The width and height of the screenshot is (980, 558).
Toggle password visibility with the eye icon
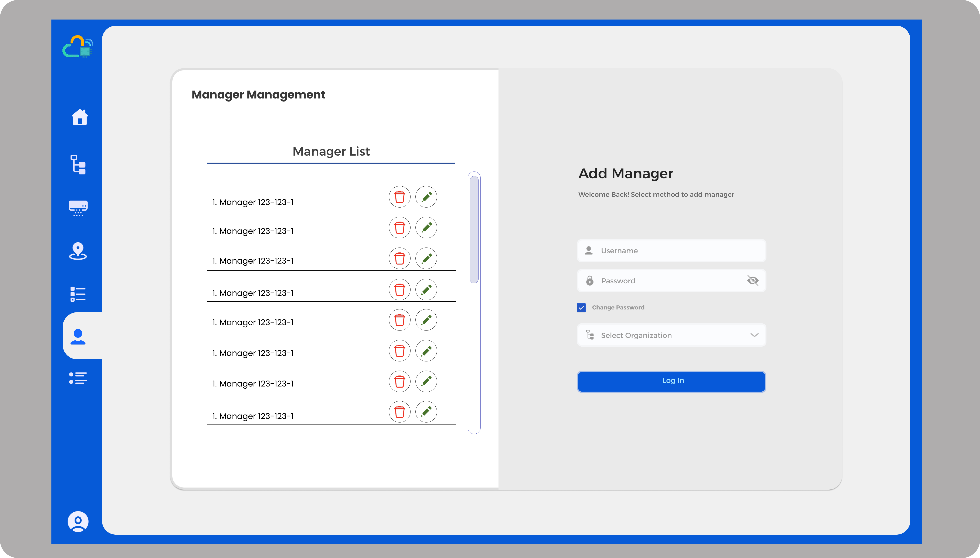(x=753, y=281)
